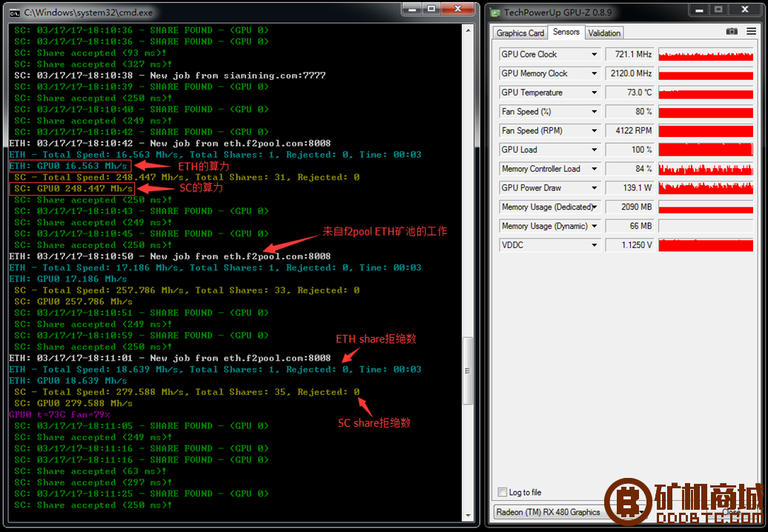The width and height of the screenshot is (768, 532).
Task: Expand the VDDC sensor dropdown
Action: pos(594,245)
